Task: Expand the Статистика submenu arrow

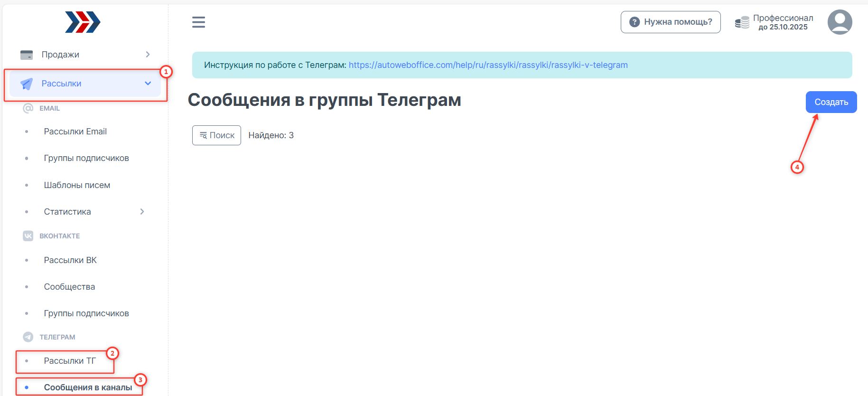Action: (x=142, y=212)
